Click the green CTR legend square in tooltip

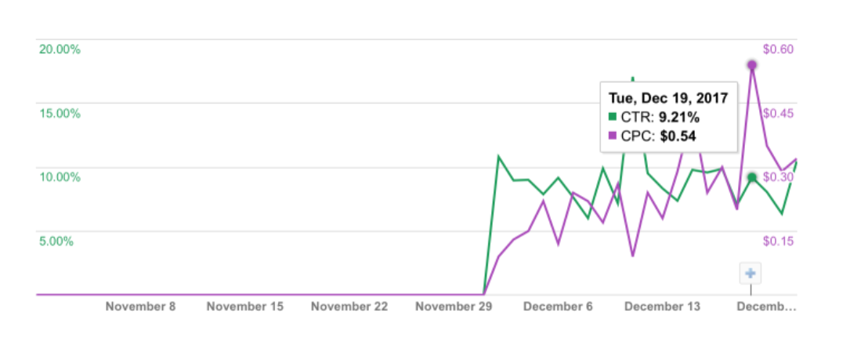613,118
